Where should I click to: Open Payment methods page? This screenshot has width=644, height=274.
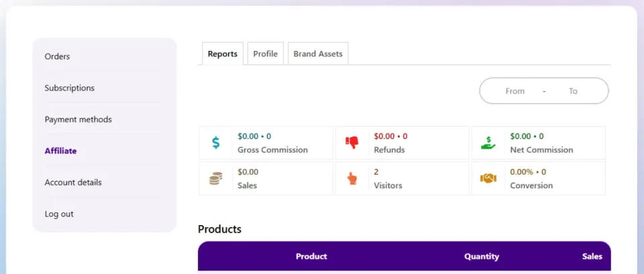pyautogui.click(x=78, y=119)
